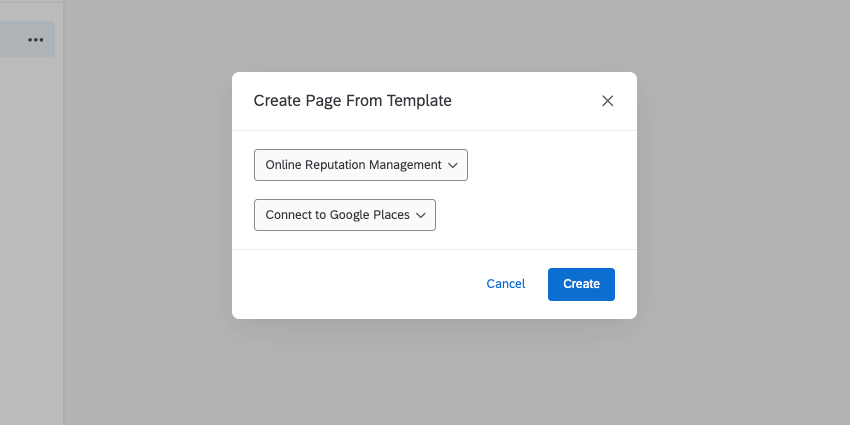Screen dimensions: 850x425
Task: Open the three-dot more options menu
Action: (36, 40)
